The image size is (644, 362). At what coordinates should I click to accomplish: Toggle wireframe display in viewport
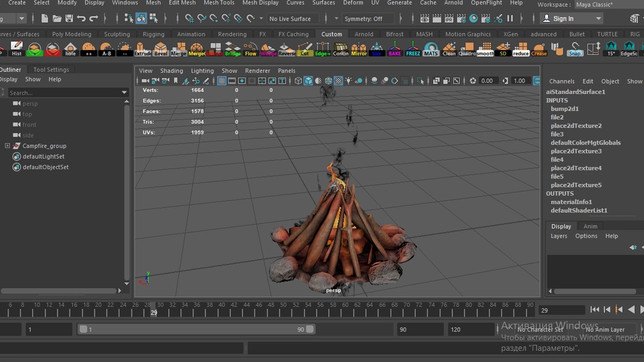298,81
